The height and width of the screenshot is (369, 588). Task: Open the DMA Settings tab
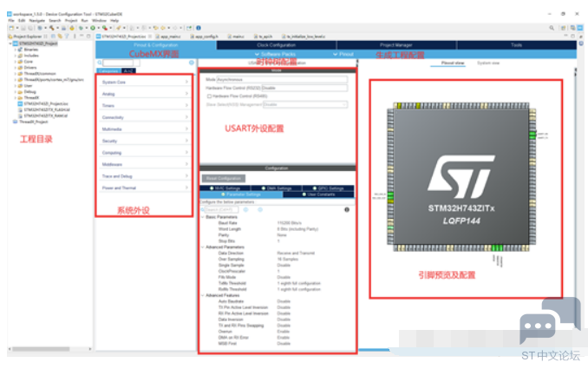coord(277,188)
